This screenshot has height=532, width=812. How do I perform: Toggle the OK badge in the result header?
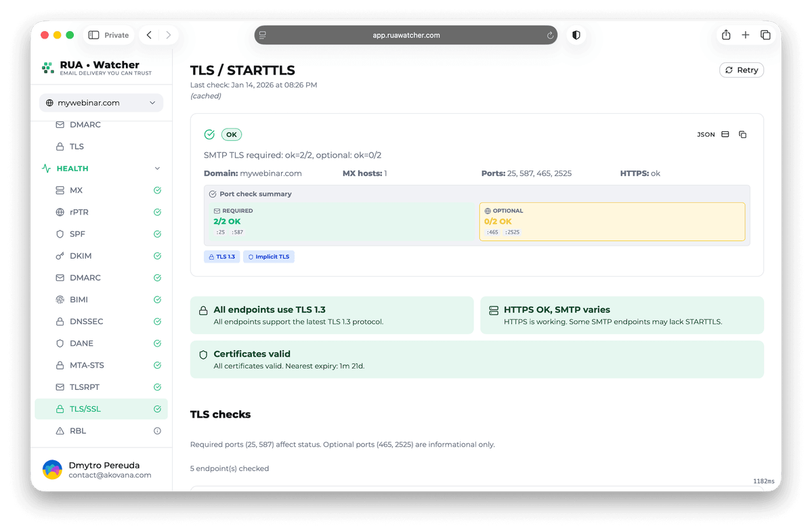(x=231, y=134)
